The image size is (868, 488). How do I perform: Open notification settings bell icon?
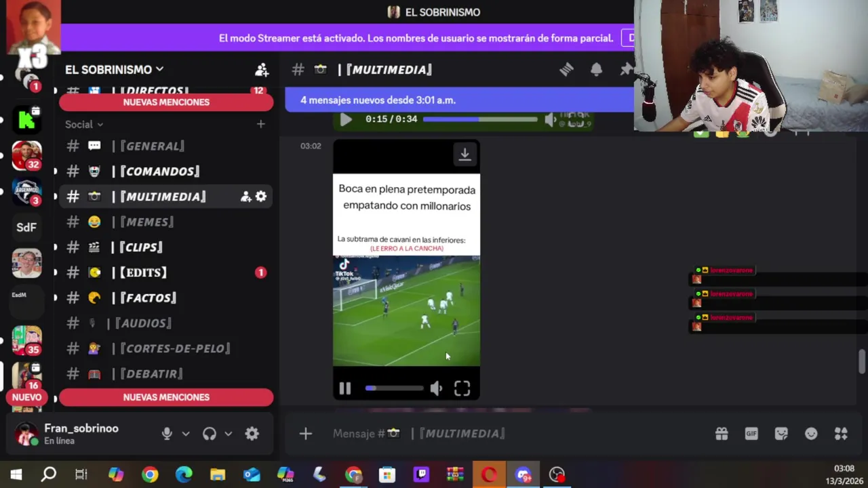pyautogui.click(x=596, y=70)
